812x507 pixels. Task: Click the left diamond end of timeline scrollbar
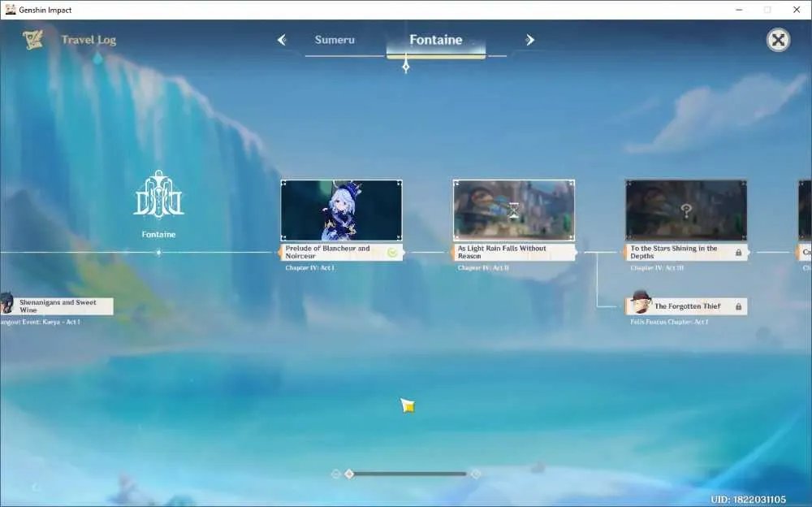click(x=335, y=474)
